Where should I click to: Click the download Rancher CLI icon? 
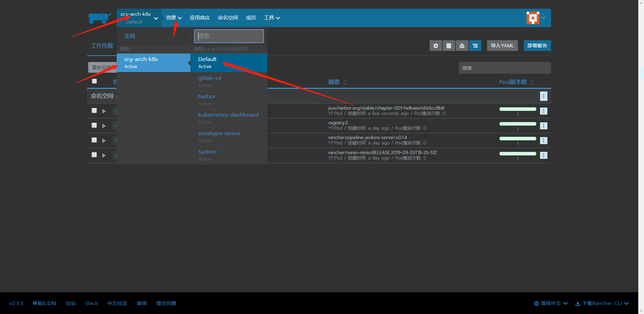[578, 303]
